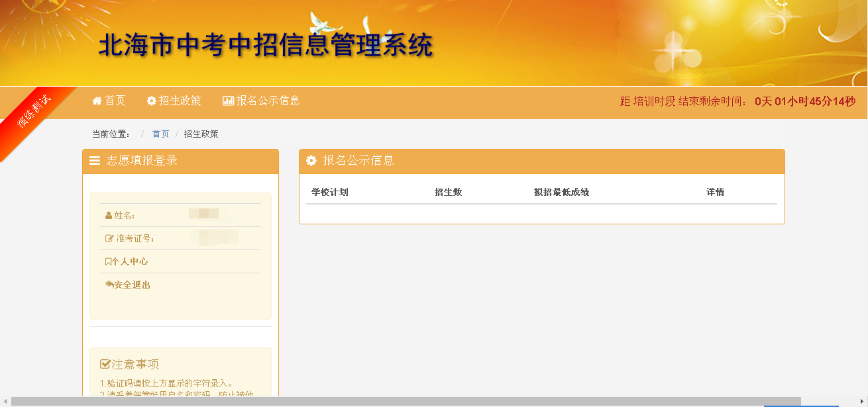Open the 招生政策 navigation menu item
868x407 pixels.
pyautogui.click(x=180, y=101)
